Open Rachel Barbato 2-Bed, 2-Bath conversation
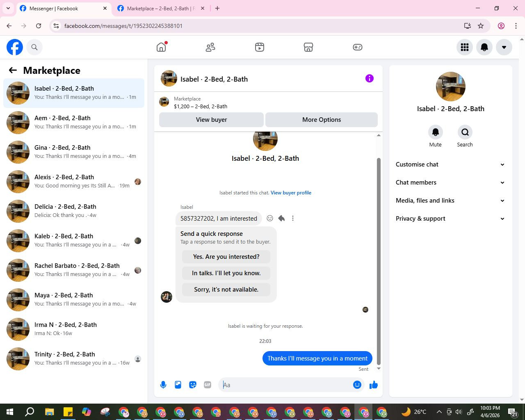 click(74, 270)
